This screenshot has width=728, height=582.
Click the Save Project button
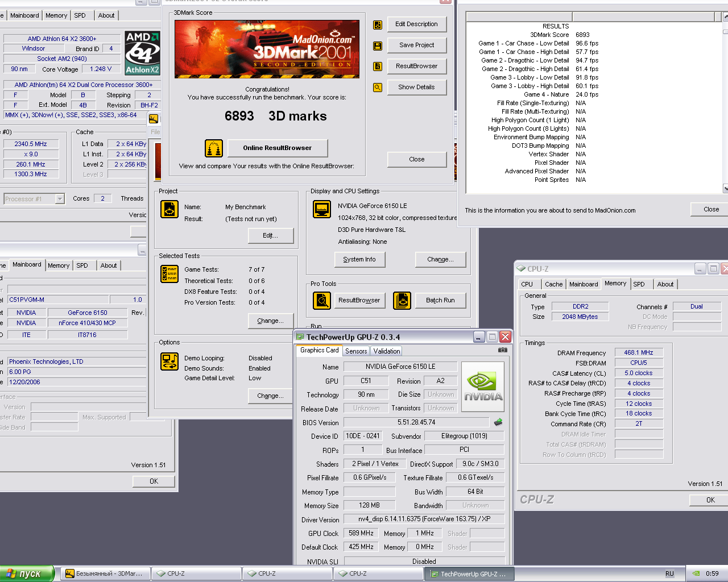(x=416, y=45)
